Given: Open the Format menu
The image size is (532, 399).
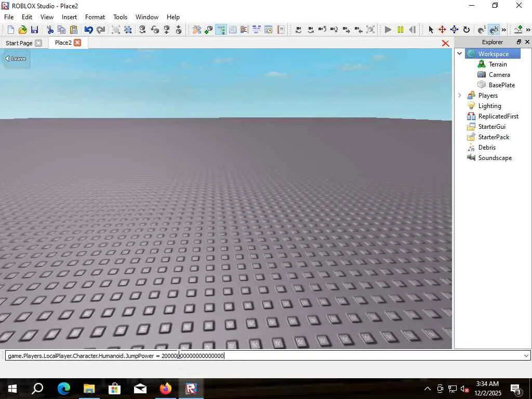Looking at the screenshot, I should [95, 17].
